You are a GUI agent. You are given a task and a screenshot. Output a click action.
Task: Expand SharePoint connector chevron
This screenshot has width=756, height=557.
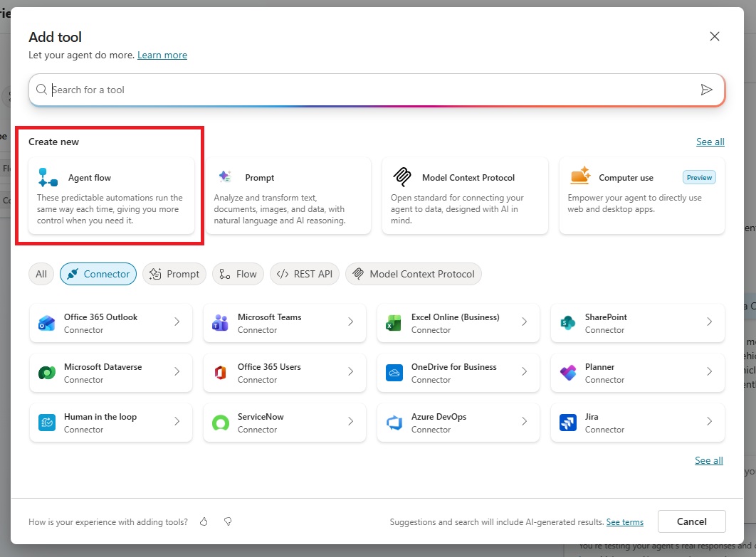point(709,322)
